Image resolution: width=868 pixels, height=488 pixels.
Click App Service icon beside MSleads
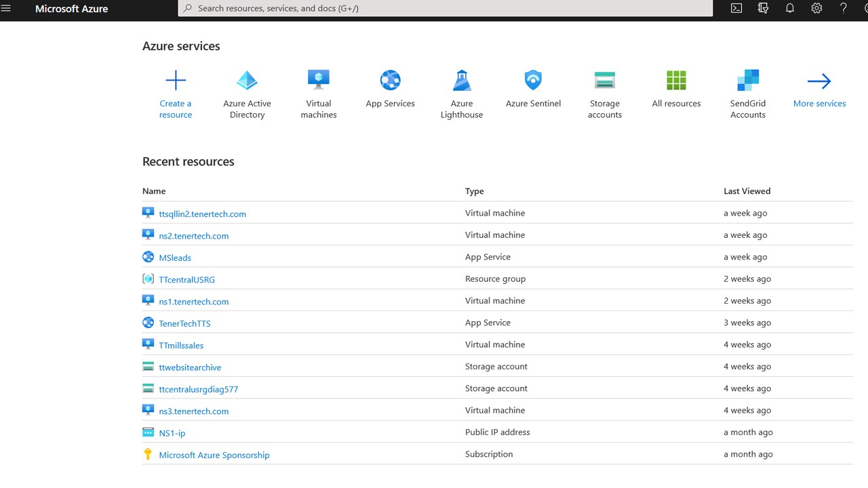tap(148, 257)
